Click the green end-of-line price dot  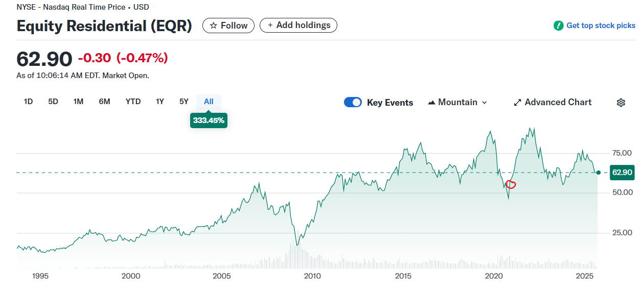[x=599, y=173]
